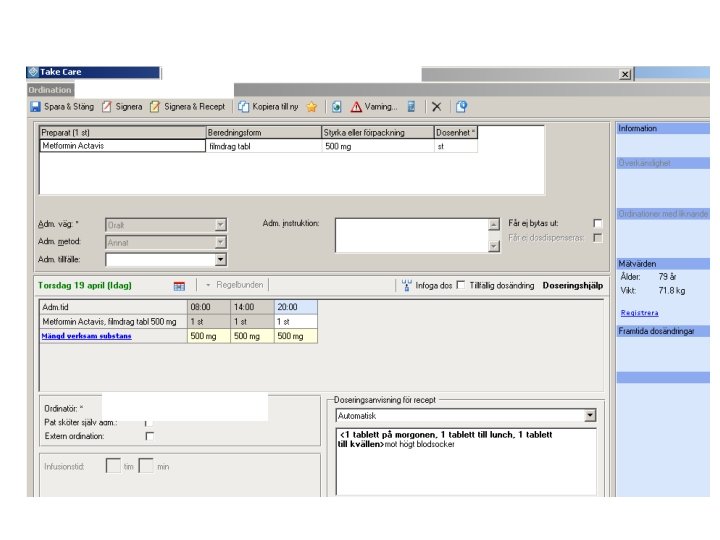Click the yellow star favorite icon

coord(312,107)
